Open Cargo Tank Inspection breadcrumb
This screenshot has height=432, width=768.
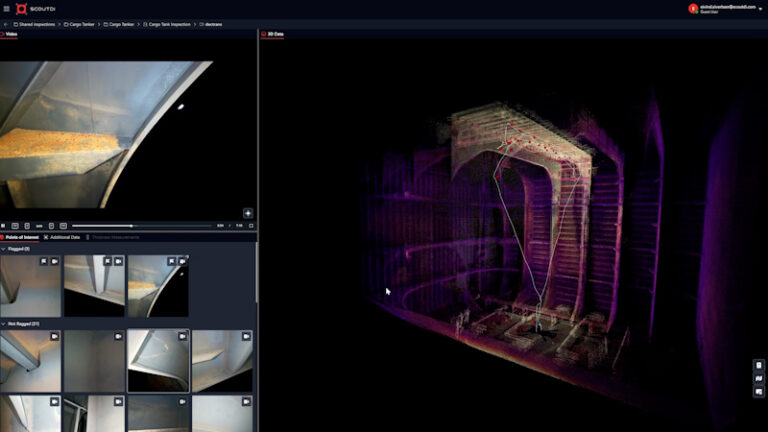167,24
